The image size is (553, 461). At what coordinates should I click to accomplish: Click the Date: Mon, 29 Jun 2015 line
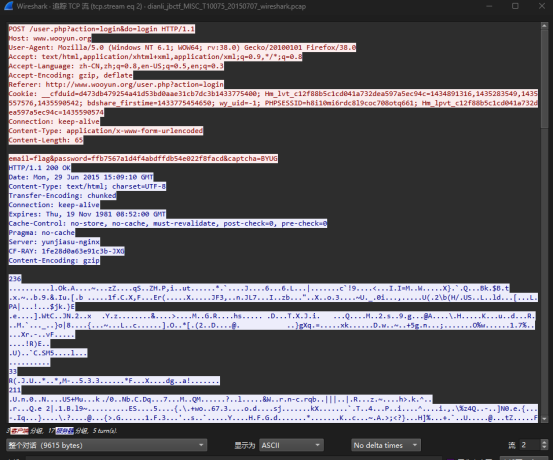(81, 177)
